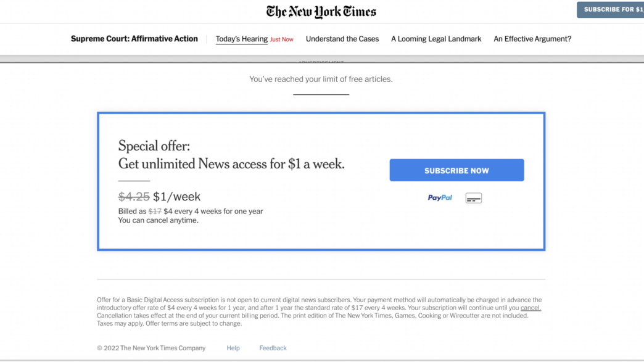Click the You can cancel anytime text
This screenshot has width=644, height=362.
tap(158, 220)
